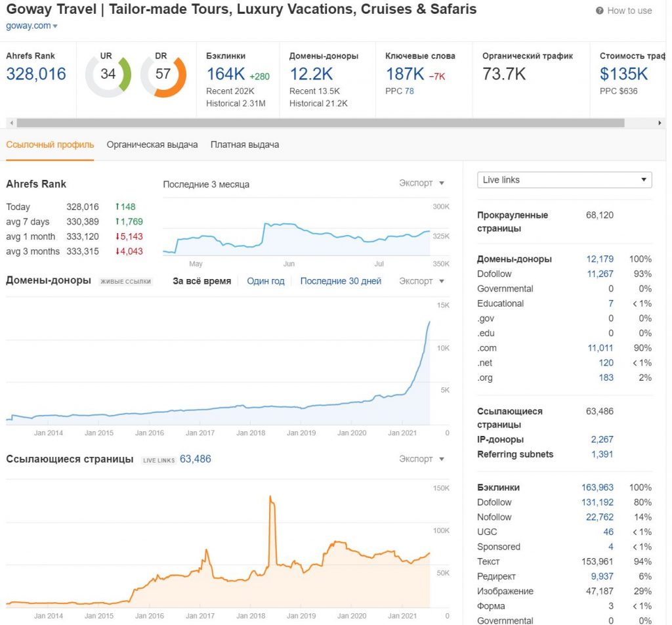Open Экспорт dropdown for Ссылающиеся страницы chart

pyautogui.click(x=421, y=459)
